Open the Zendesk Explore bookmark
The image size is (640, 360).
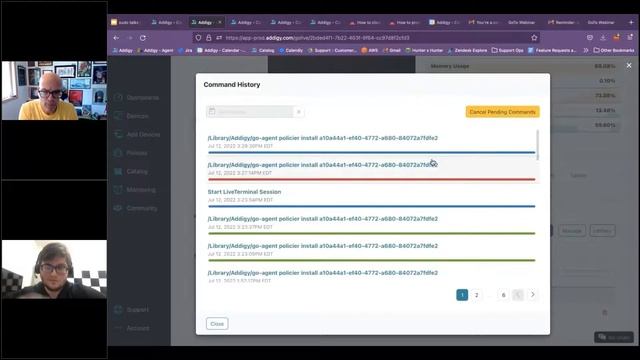pos(467,50)
